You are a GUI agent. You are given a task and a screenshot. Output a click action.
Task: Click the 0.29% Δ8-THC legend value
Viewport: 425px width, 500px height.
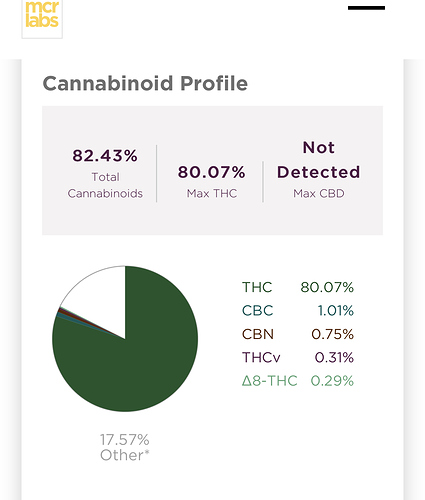(x=332, y=381)
